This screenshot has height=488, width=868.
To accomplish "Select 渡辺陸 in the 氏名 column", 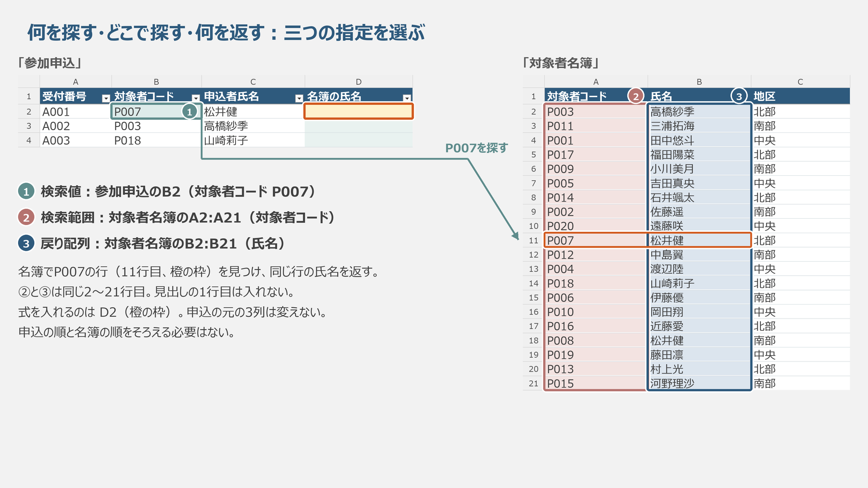I will [x=699, y=269].
